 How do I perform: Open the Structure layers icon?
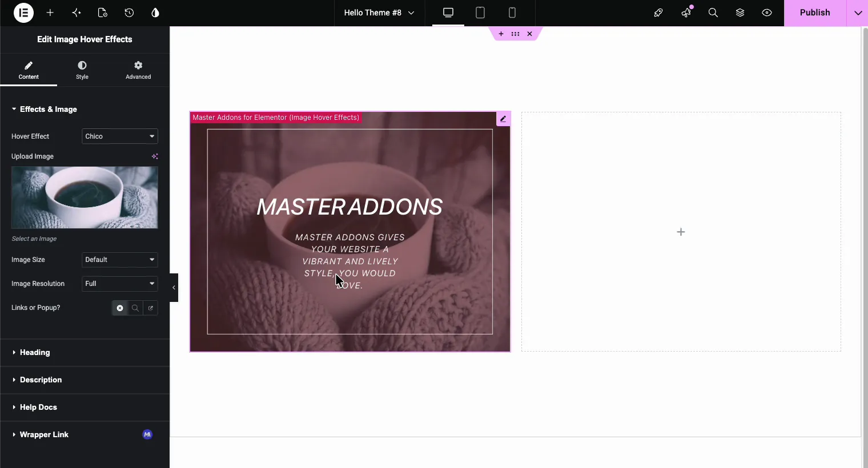740,13
